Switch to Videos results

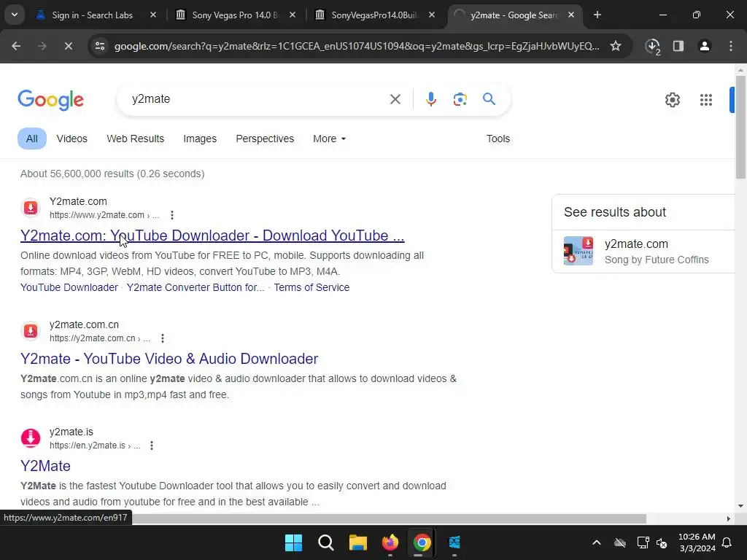click(x=72, y=139)
